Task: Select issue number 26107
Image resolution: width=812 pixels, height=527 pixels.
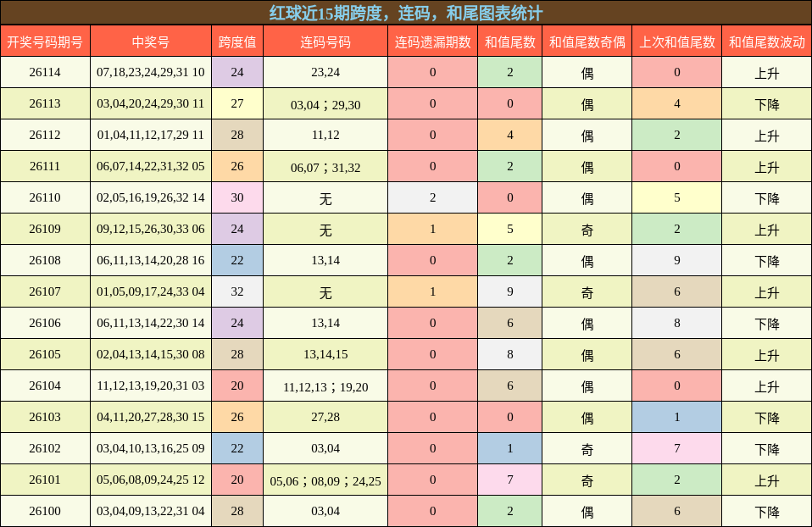Action: [45, 291]
